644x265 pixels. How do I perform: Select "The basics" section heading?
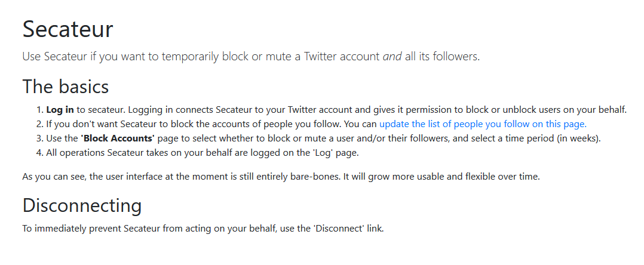(x=66, y=87)
